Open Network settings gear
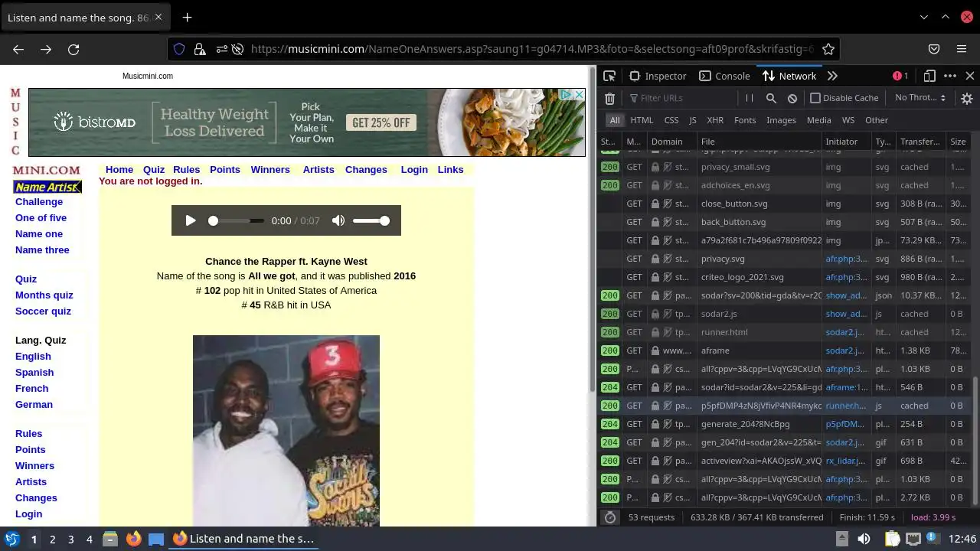 pos(967,98)
